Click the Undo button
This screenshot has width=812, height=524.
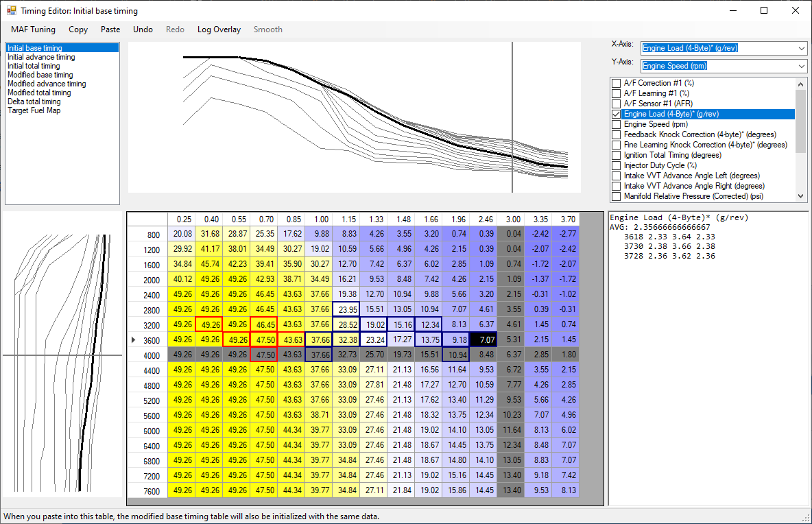[143, 29]
